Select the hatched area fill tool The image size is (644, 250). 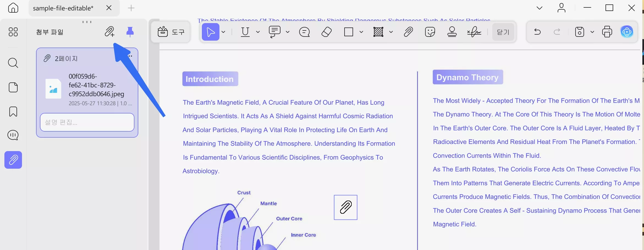[x=378, y=32]
